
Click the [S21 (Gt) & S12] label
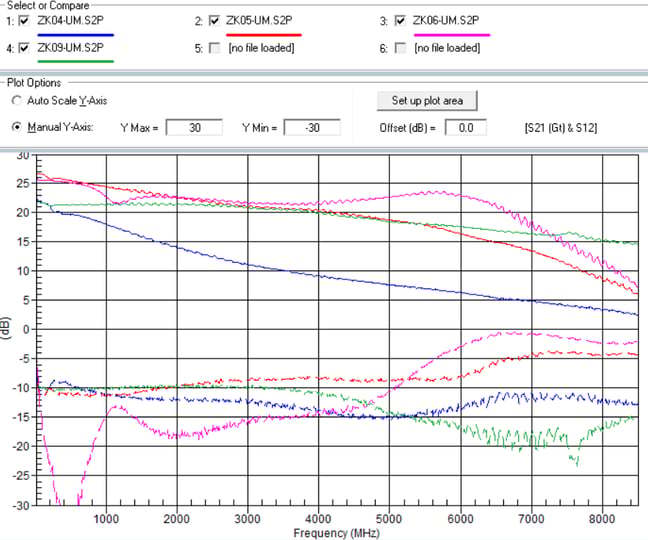click(568, 128)
